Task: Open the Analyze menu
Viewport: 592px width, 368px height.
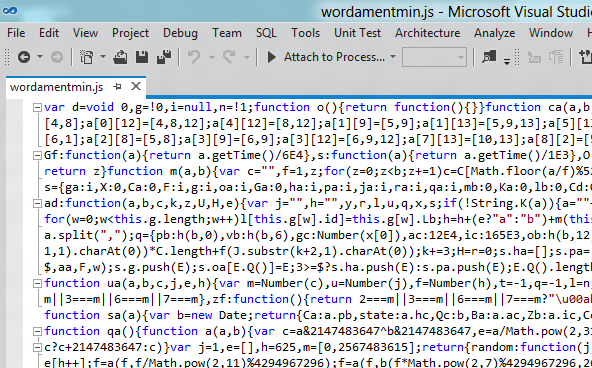Action: (x=494, y=33)
